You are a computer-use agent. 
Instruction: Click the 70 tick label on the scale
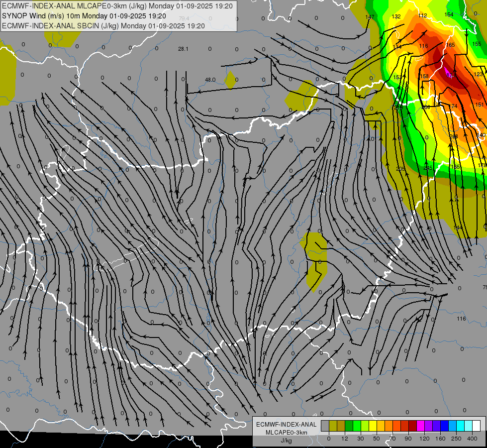click(x=392, y=439)
